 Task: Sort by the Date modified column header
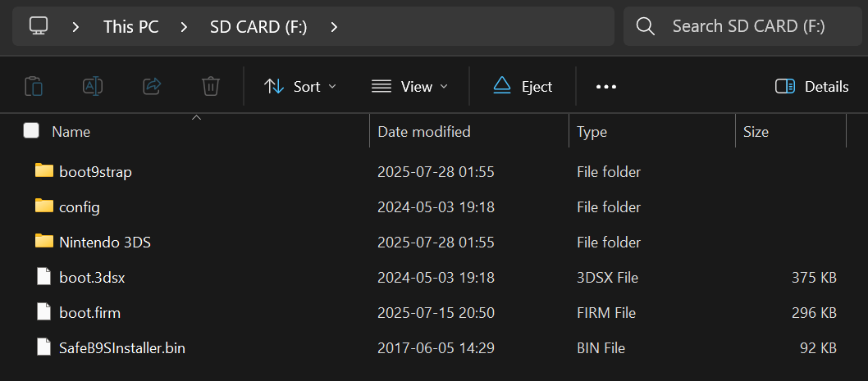424,131
